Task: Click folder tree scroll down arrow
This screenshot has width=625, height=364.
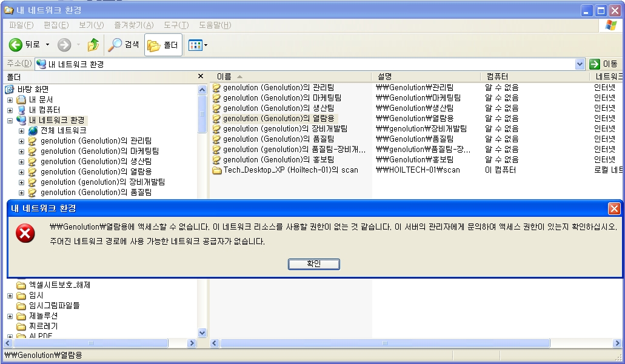Action: tap(202, 333)
